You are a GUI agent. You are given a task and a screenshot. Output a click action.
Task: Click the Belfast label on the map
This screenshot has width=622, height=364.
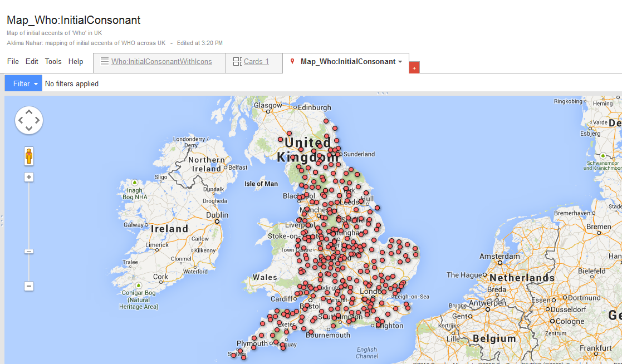(x=238, y=168)
